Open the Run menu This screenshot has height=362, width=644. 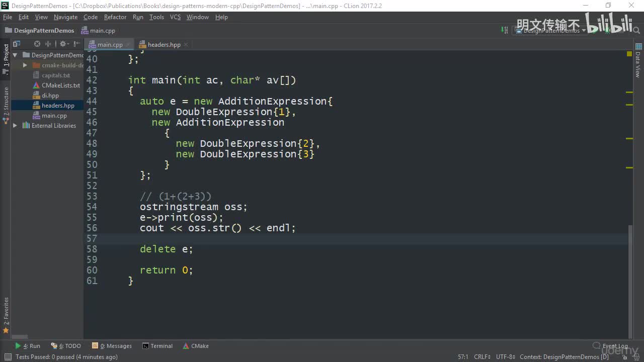[x=138, y=17]
